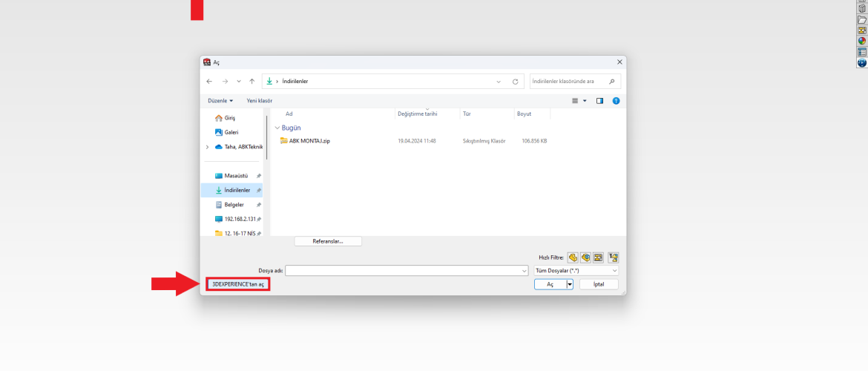Click the Aç button

pyautogui.click(x=550, y=284)
